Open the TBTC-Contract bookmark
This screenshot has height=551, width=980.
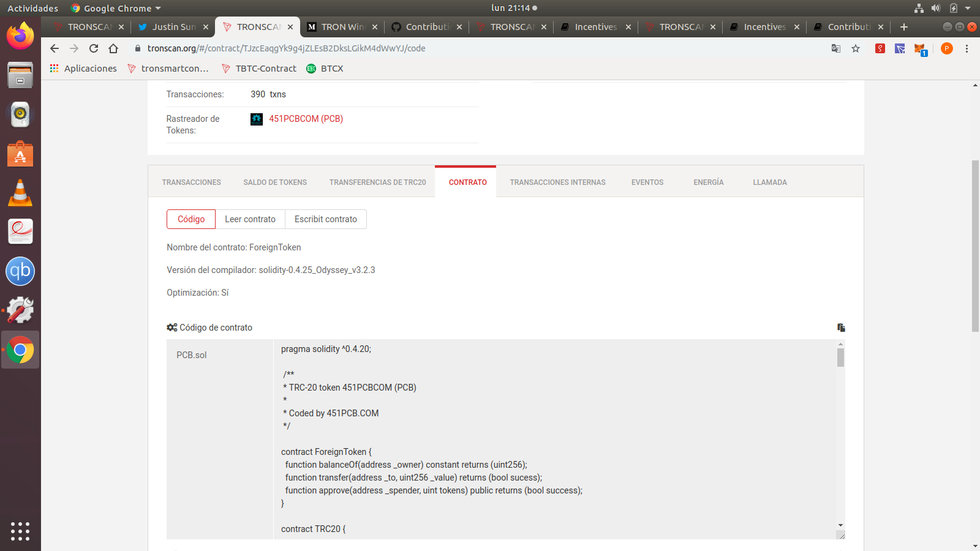pyautogui.click(x=265, y=69)
